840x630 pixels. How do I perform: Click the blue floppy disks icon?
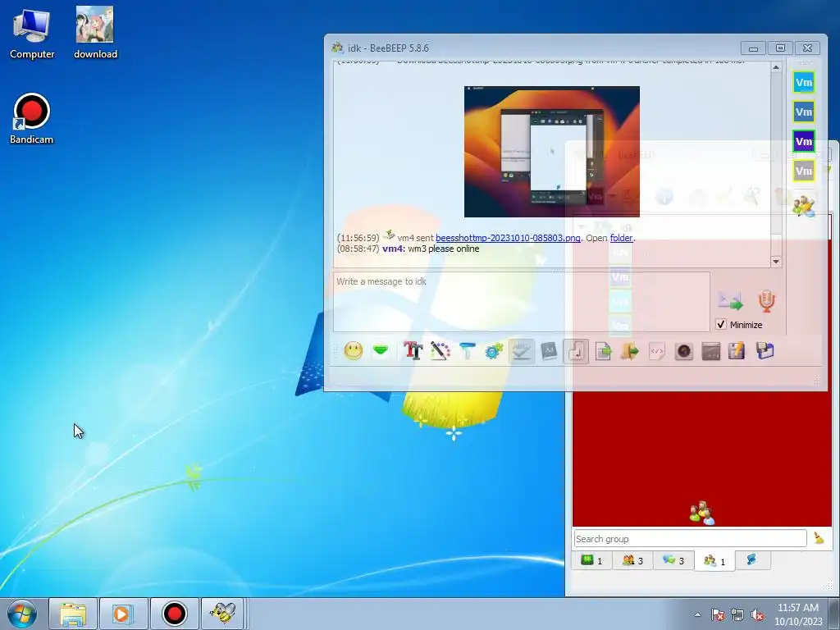coord(765,351)
